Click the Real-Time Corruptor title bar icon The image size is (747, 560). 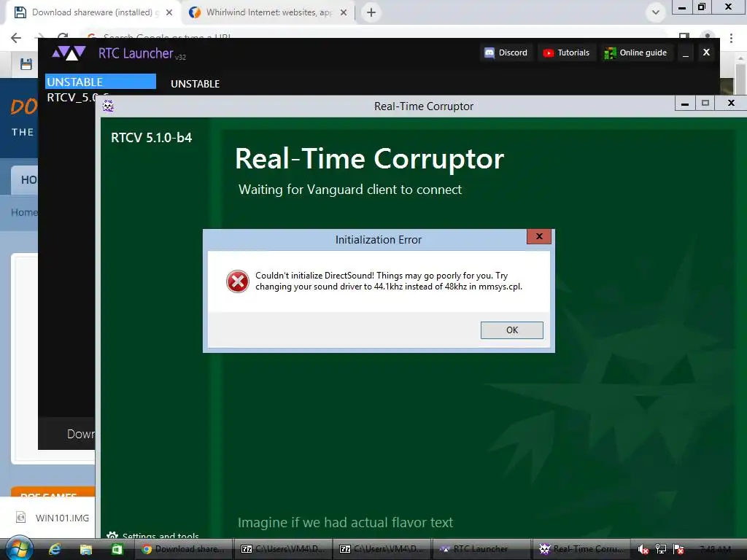pos(108,106)
